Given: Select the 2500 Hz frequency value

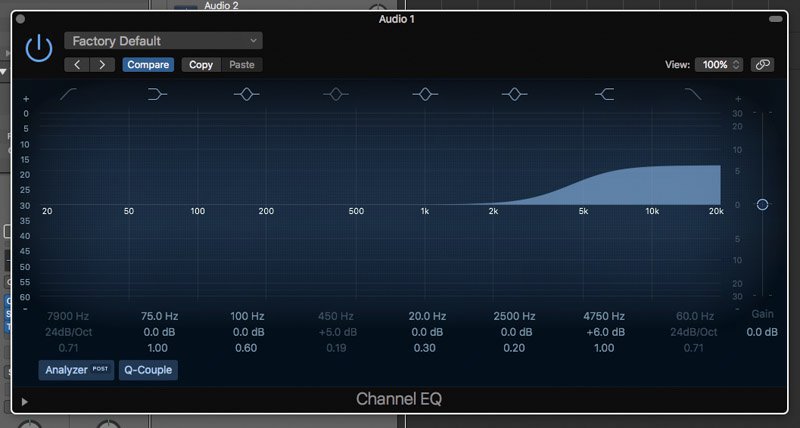Looking at the screenshot, I should [514, 316].
